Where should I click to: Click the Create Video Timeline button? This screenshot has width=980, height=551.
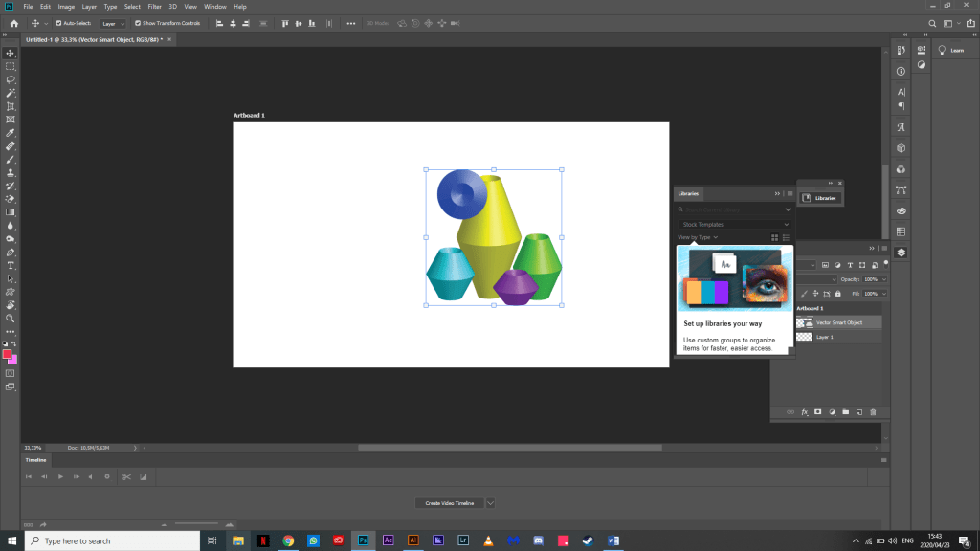coord(449,503)
